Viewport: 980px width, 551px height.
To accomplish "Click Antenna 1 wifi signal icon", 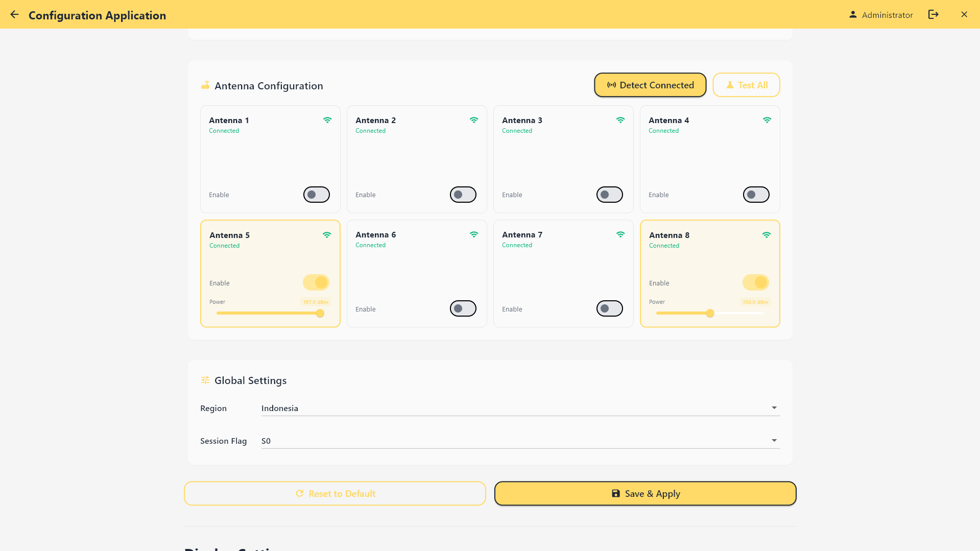I will (327, 121).
